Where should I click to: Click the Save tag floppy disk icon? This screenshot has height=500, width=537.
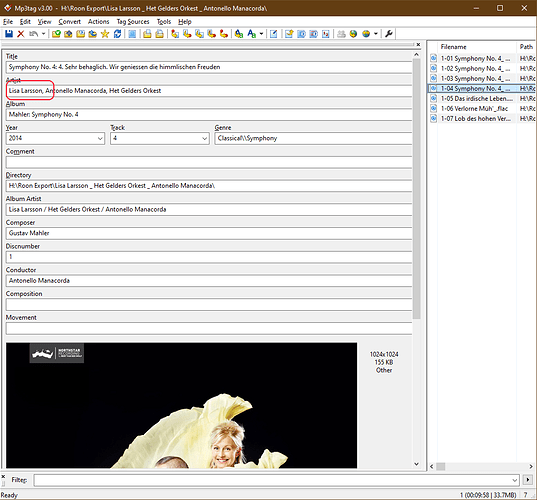(9, 34)
